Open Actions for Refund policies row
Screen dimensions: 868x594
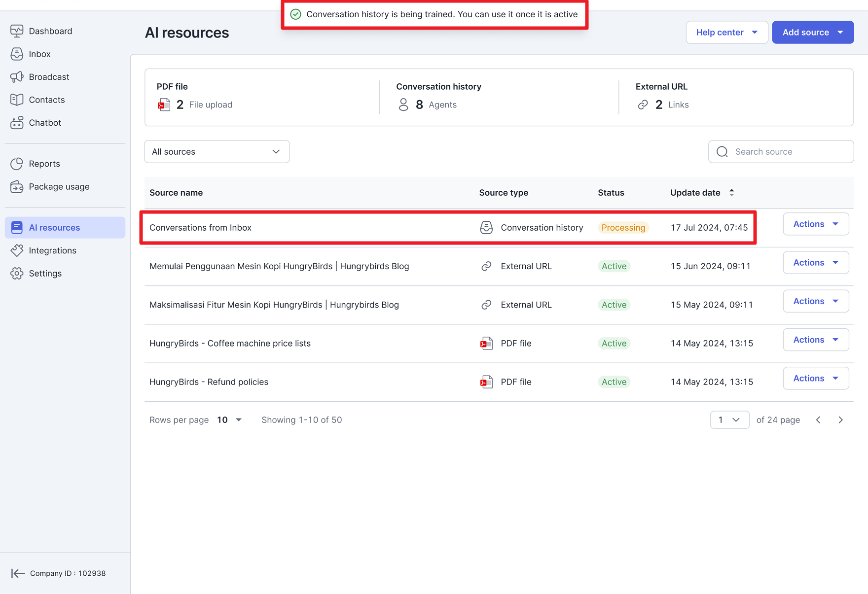pyautogui.click(x=816, y=379)
